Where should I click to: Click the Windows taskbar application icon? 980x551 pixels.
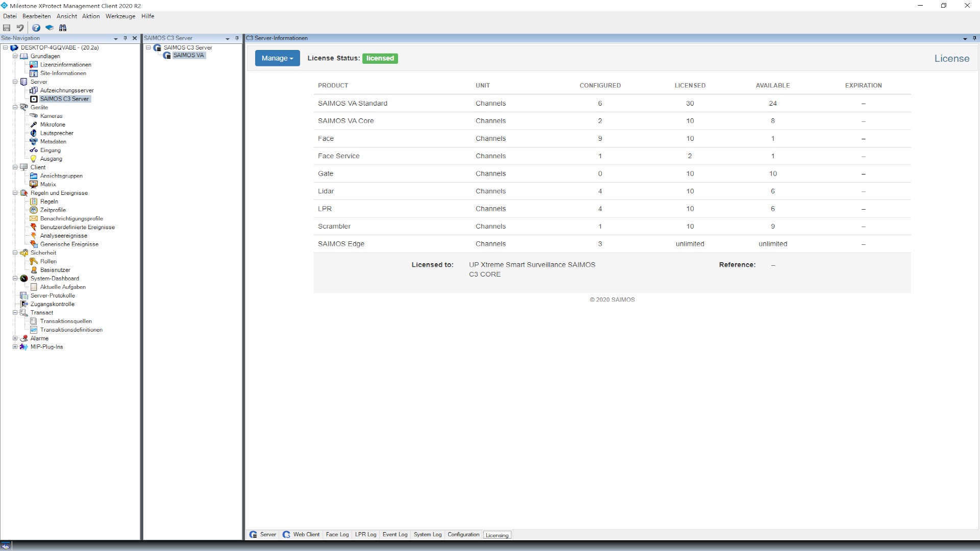coord(6,545)
